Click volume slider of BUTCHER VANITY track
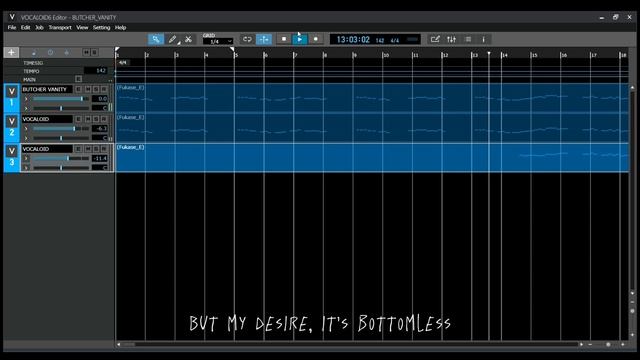 click(61, 99)
